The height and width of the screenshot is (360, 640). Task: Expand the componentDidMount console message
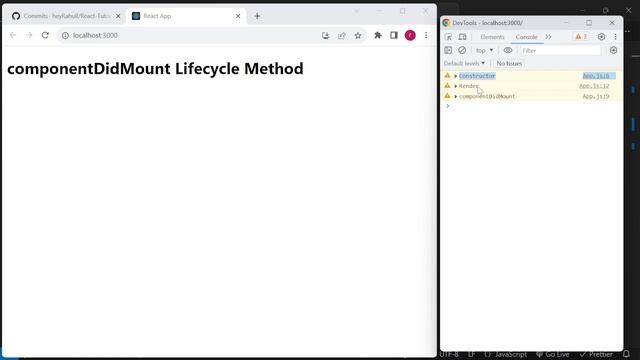[x=456, y=96]
